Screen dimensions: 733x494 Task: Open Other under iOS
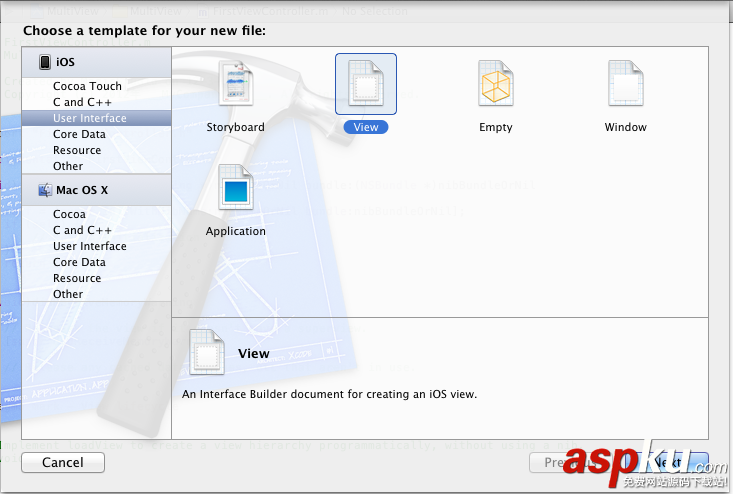point(68,166)
